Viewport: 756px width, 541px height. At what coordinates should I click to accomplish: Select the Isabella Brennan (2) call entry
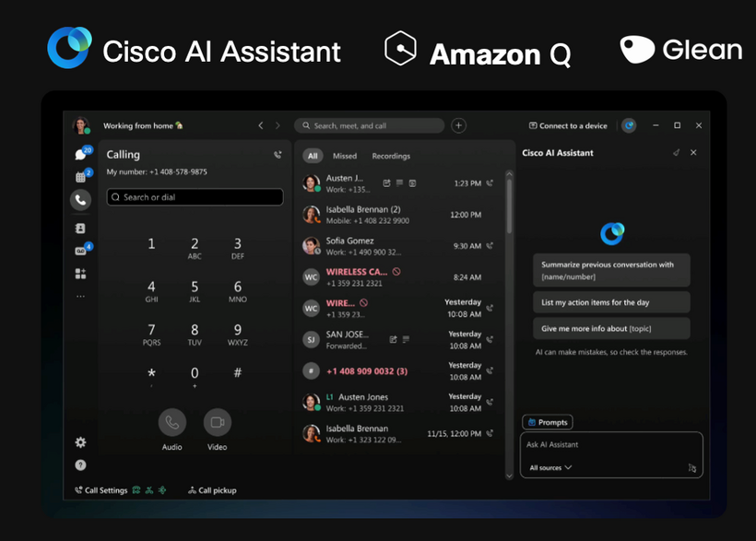coord(398,215)
